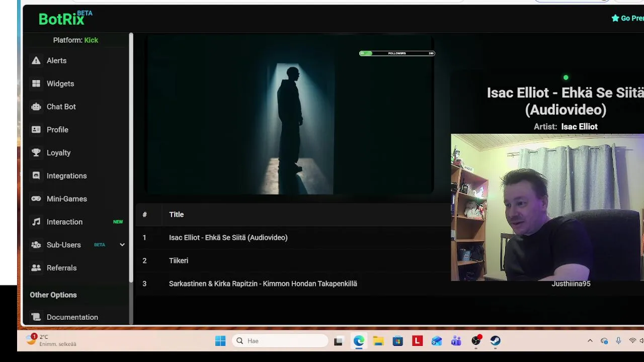Open the Windows Start menu
The width and height of the screenshot is (644, 362).
click(x=220, y=341)
